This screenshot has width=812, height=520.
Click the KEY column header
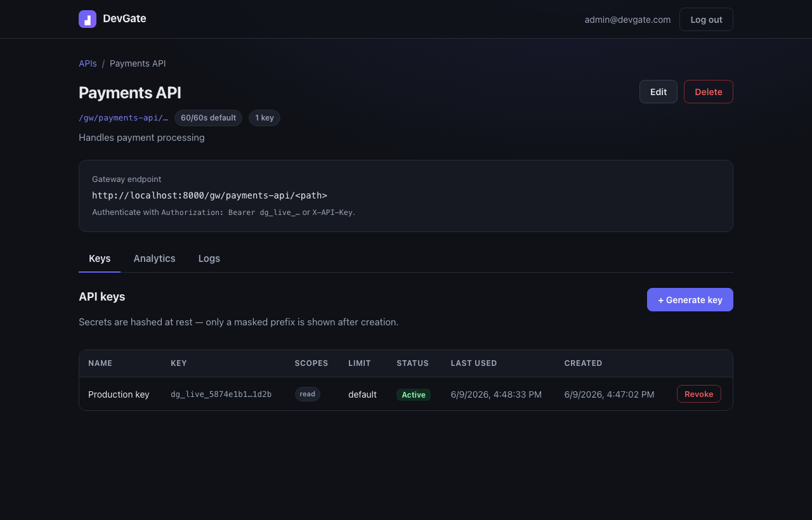[179, 363]
